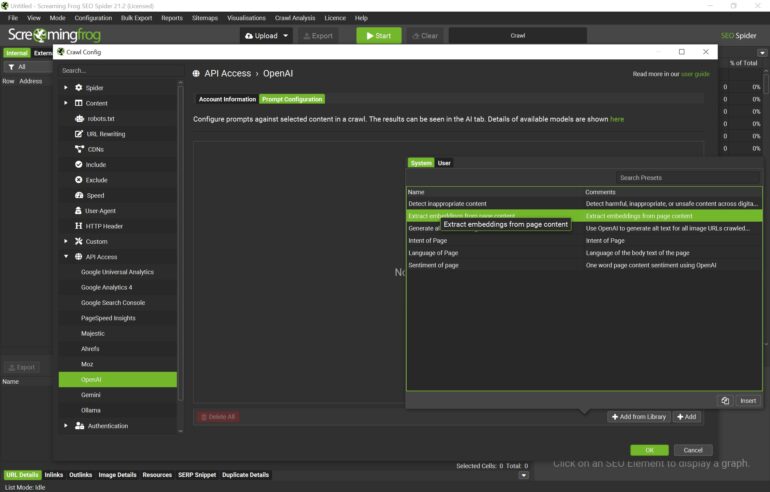Open the dropdown arrow below SEO Spider
This screenshot has width=770, height=492.
[x=762, y=53]
